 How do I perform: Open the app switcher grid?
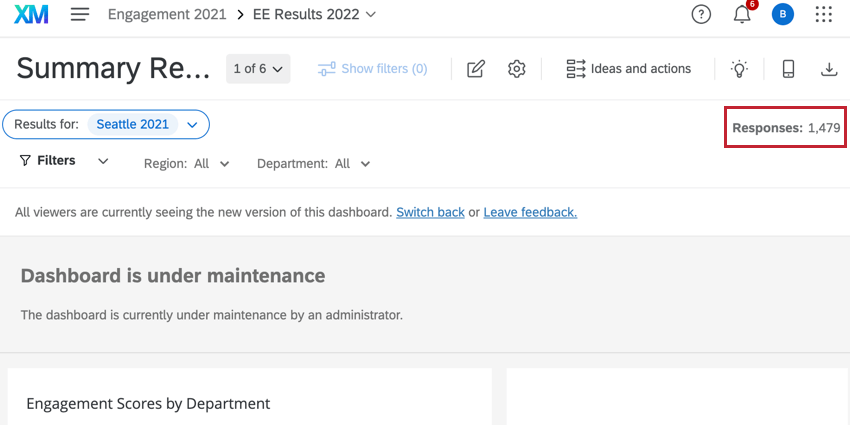tap(823, 15)
